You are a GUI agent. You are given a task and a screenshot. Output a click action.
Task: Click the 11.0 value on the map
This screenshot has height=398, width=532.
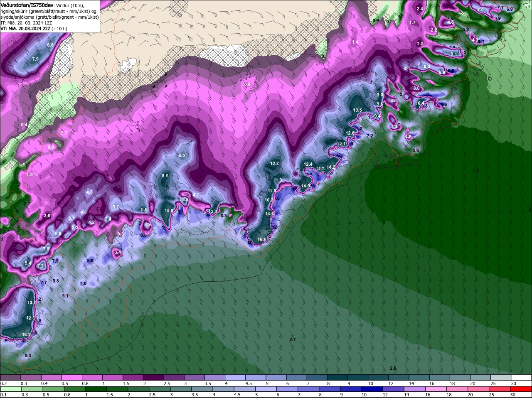[278, 180]
